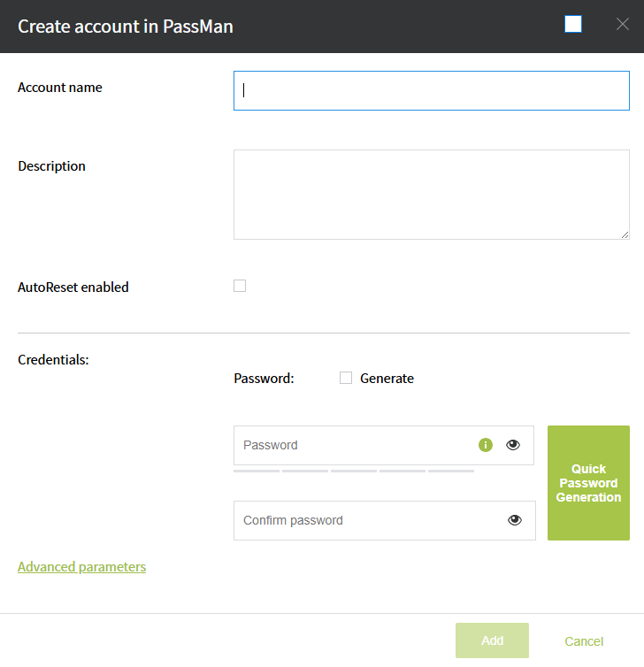Click the "AutoReset enabled" label text
The image size is (644, 667).
pyautogui.click(x=73, y=287)
